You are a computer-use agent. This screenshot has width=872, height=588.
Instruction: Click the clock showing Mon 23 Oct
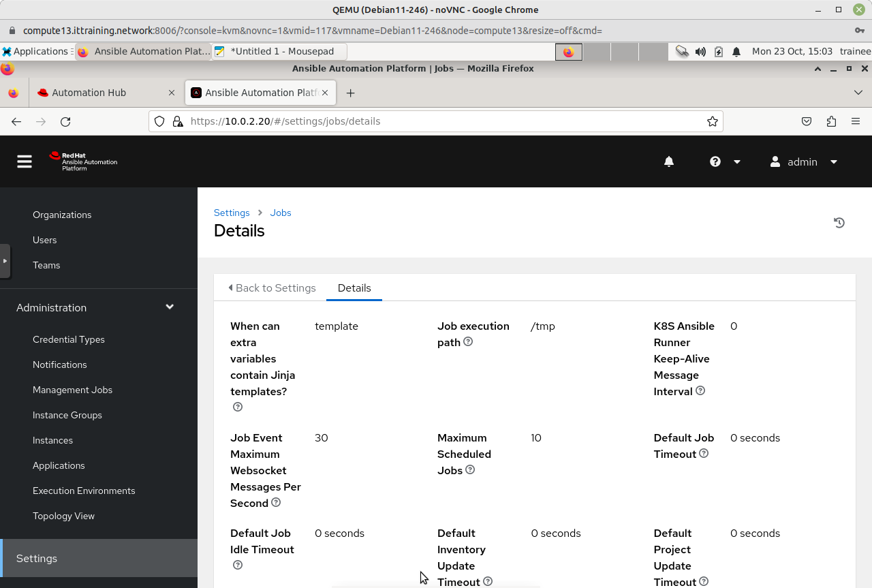(x=792, y=51)
